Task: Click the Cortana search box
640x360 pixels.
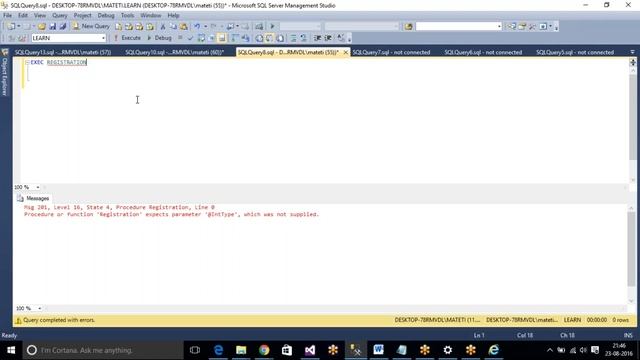Action: point(103,350)
